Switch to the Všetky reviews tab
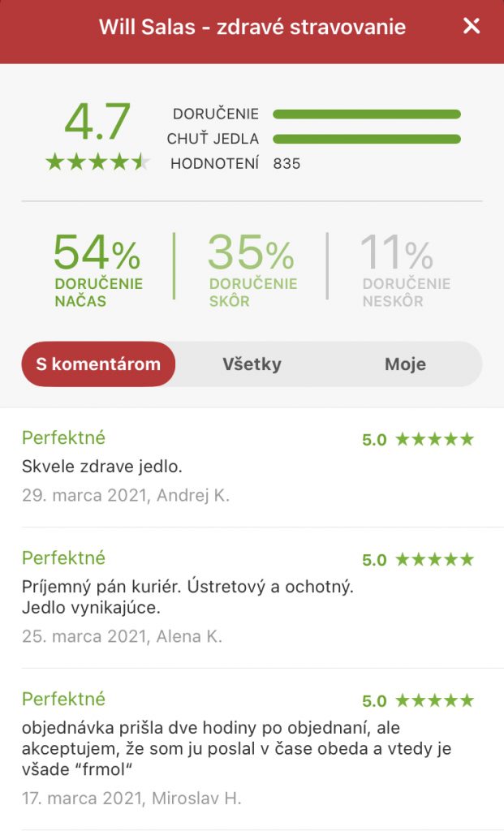 pos(252,364)
